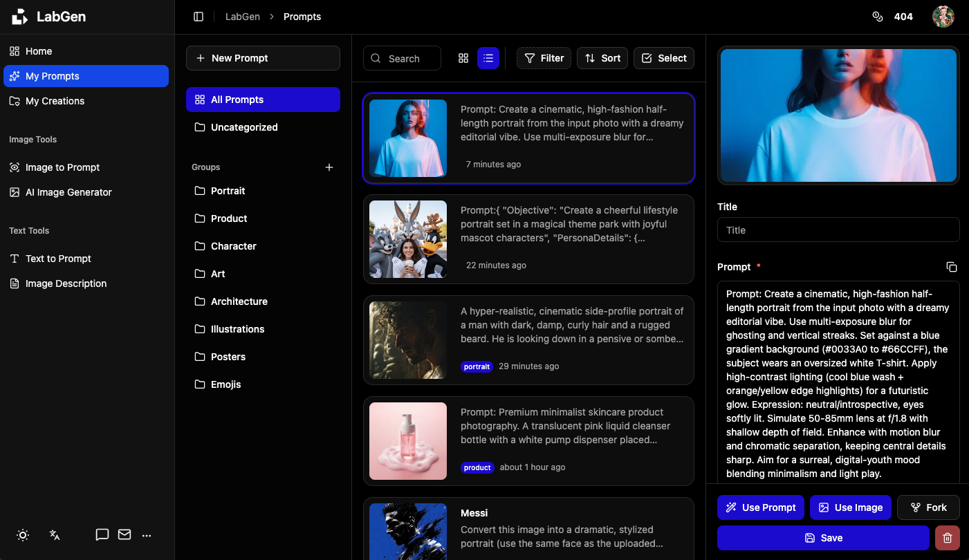Open the language translation icon

point(55,534)
